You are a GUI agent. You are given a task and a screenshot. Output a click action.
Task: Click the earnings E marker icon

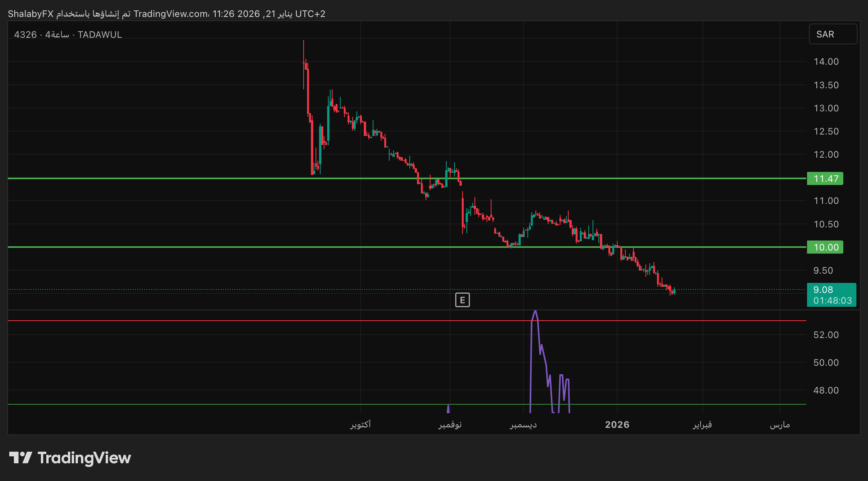pyautogui.click(x=462, y=300)
